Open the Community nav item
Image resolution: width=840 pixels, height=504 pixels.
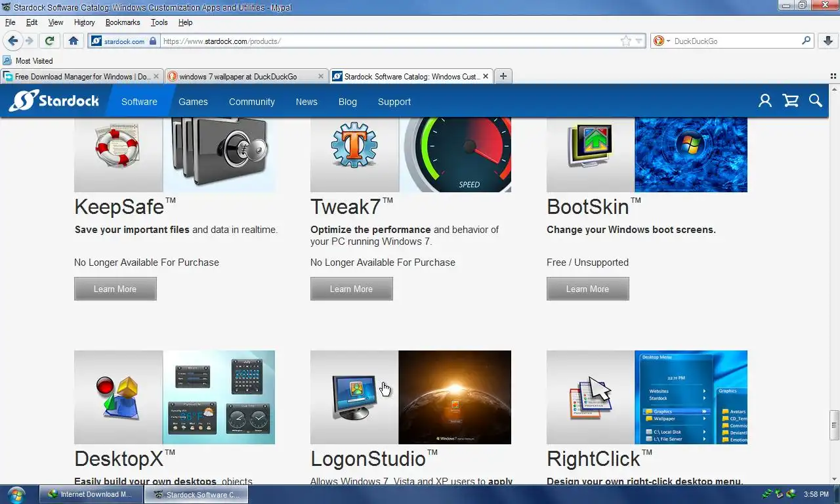(x=252, y=102)
